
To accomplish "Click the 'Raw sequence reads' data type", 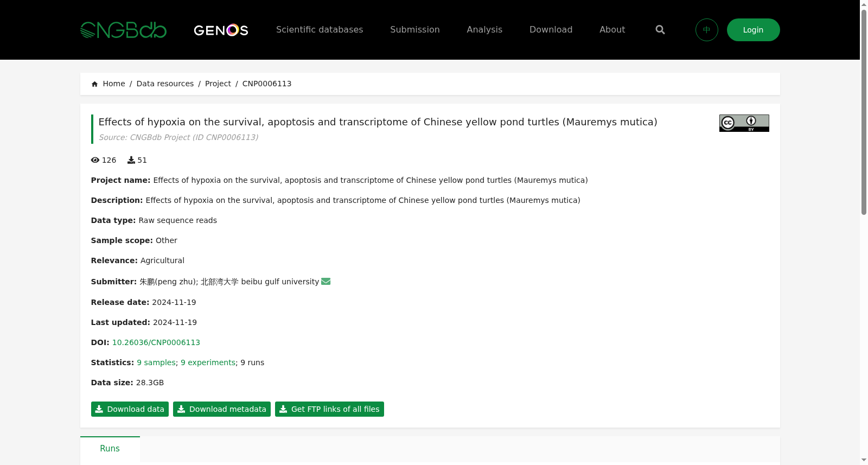I will pyautogui.click(x=178, y=220).
